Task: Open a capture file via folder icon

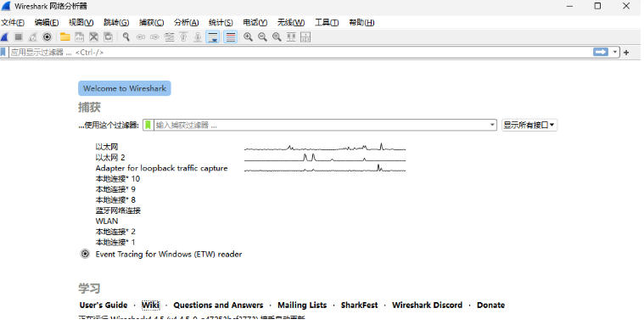Action: (x=64, y=37)
